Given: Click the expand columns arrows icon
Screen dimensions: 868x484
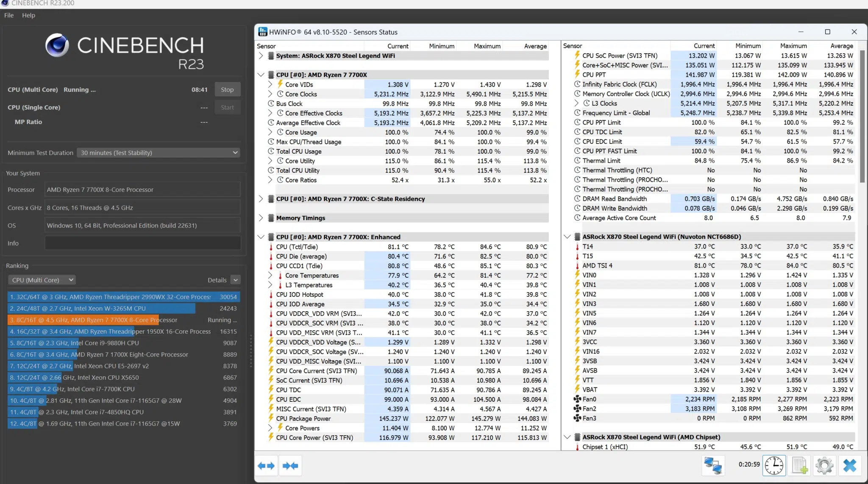Looking at the screenshot, I should [x=267, y=466].
